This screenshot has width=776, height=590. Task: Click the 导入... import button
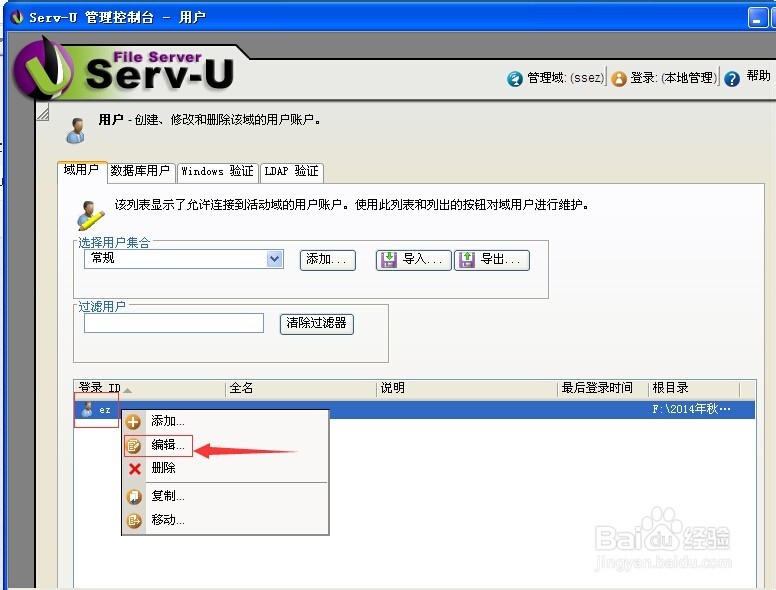pyautogui.click(x=413, y=260)
